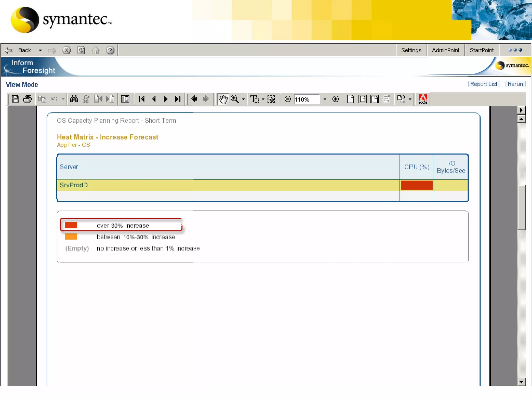Open the Settings tab
Screen dimensions: 532x399
point(411,50)
